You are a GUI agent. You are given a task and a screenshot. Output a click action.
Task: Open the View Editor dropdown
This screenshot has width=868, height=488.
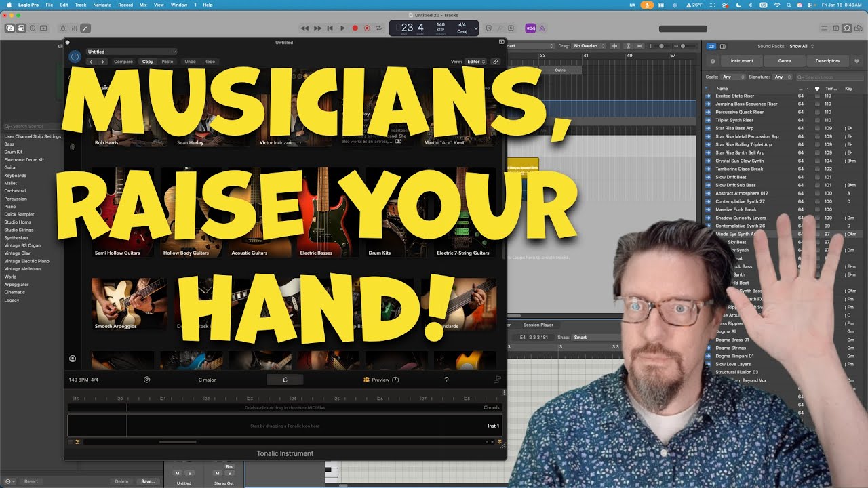(x=475, y=62)
